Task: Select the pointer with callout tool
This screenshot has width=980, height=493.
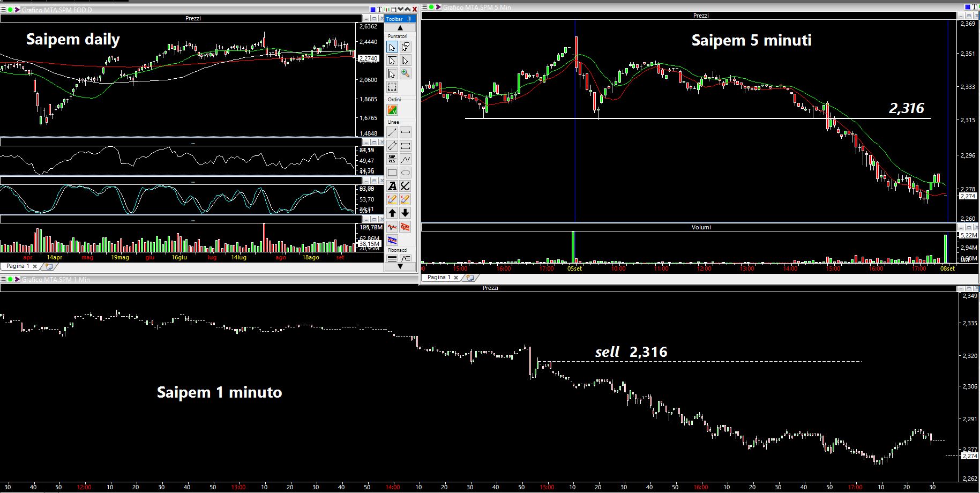Action: coord(406,48)
